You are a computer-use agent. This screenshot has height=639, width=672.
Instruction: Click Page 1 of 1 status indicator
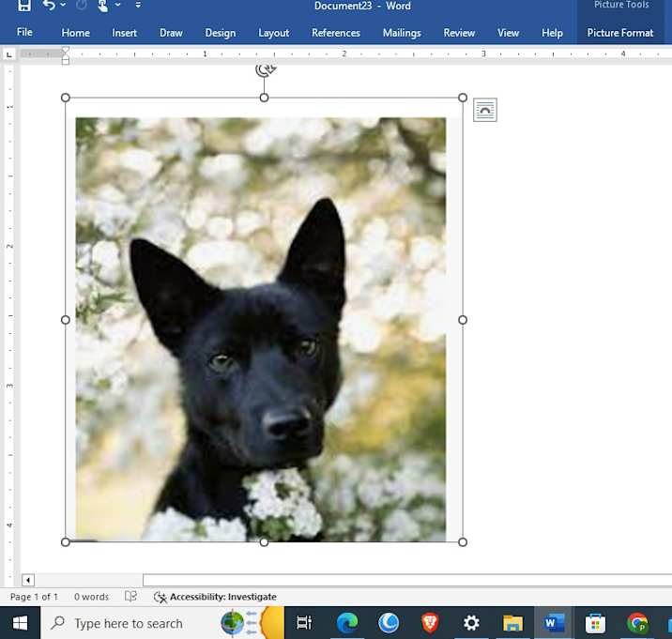(x=34, y=597)
